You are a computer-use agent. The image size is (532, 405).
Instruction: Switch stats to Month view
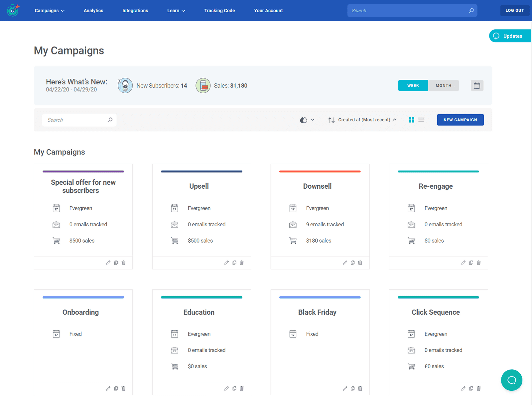[x=443, y=86]
